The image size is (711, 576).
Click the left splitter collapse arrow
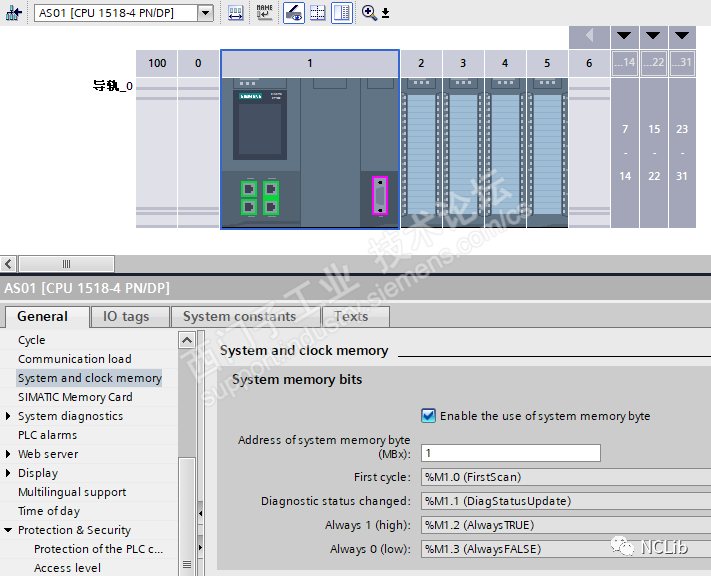(200, 513)
